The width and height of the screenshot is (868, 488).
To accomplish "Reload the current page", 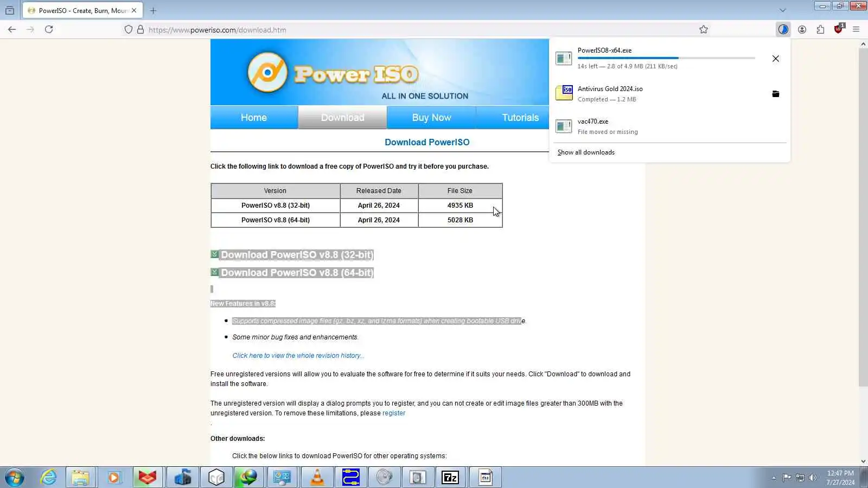I will [x=49, y=29].
